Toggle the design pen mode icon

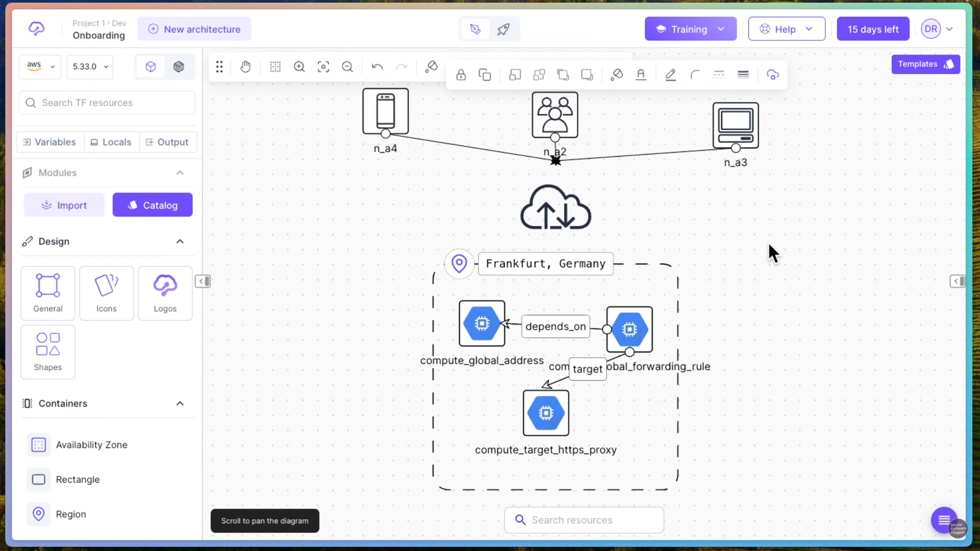coord(475,29)
